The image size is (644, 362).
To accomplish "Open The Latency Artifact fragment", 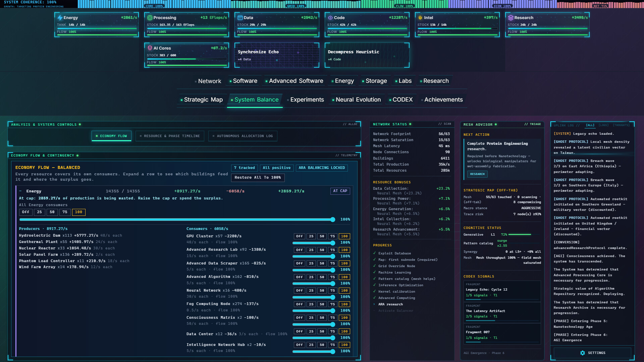I will pos(502,312).
